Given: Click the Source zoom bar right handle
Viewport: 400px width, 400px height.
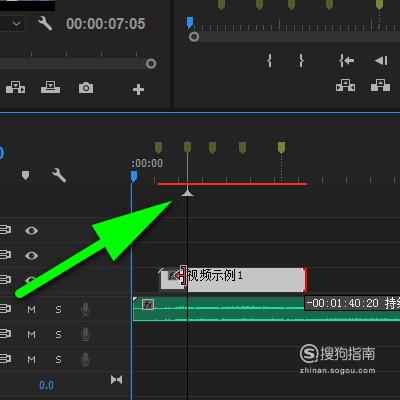Looking at the screenshot, I should [151, 63].
